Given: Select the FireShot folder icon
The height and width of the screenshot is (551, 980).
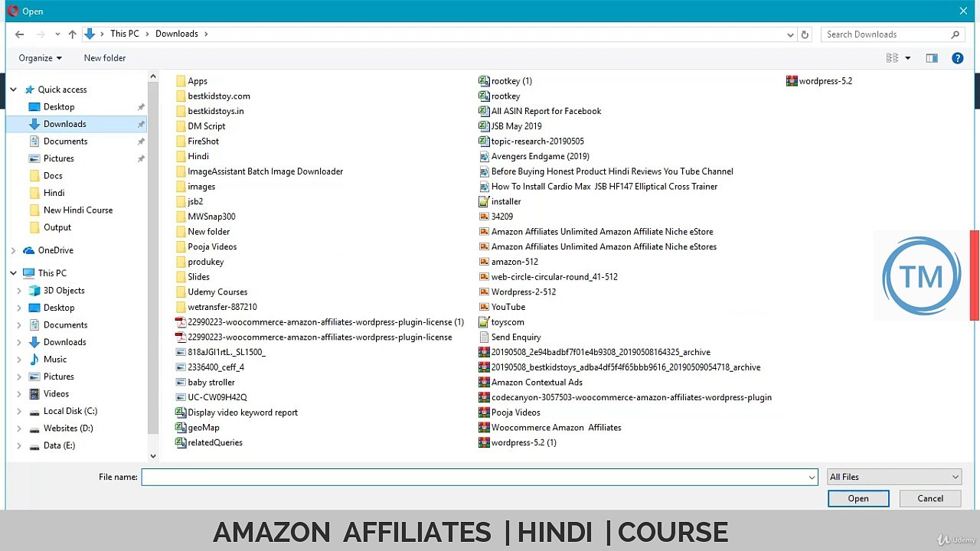Looking at the screenshot, I should [181, 142].
